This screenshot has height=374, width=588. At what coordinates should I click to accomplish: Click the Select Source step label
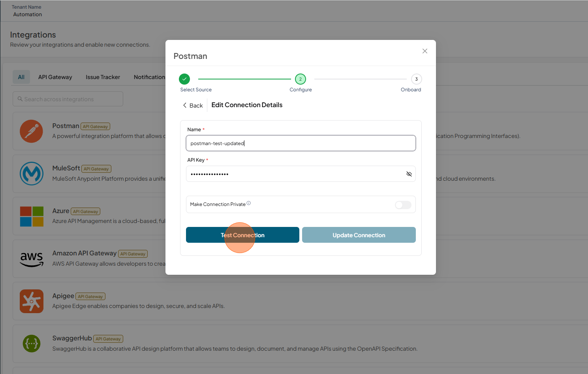(x=196, y=90)
